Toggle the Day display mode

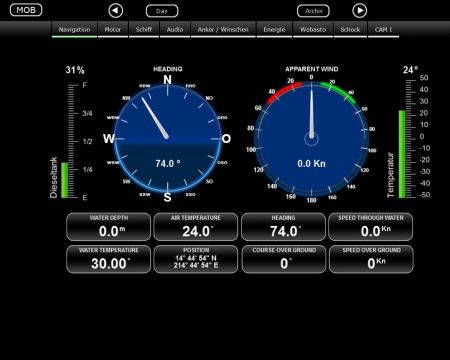[162, 11]
